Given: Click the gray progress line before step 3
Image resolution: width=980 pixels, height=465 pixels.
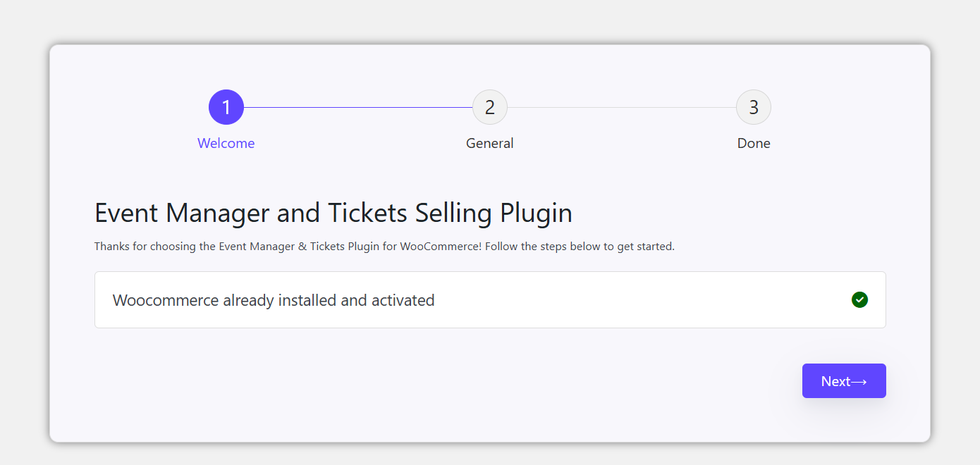Looking at the screenshot, I should (621, 108).
